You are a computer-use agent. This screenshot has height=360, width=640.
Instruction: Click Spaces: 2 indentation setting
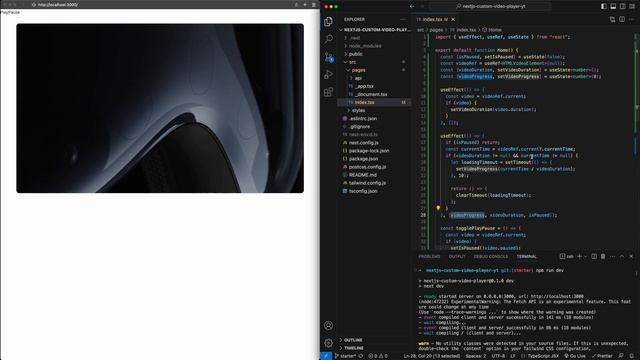[x=476, y=356]
